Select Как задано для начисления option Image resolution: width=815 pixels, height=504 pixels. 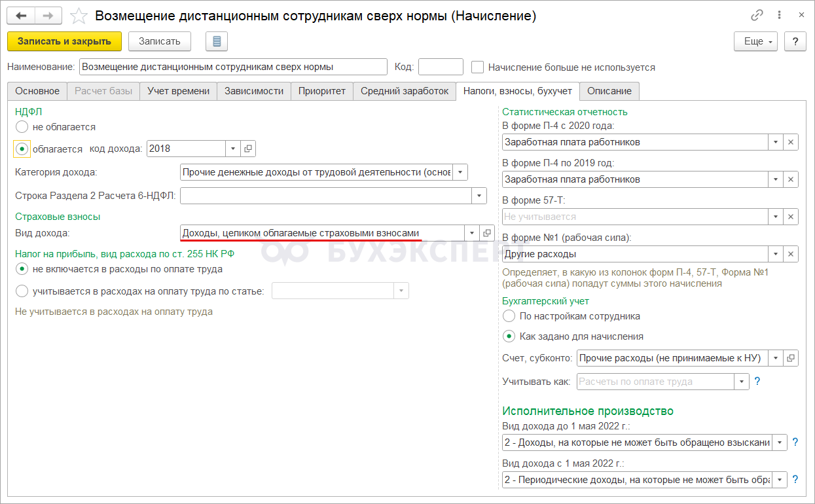509,336
